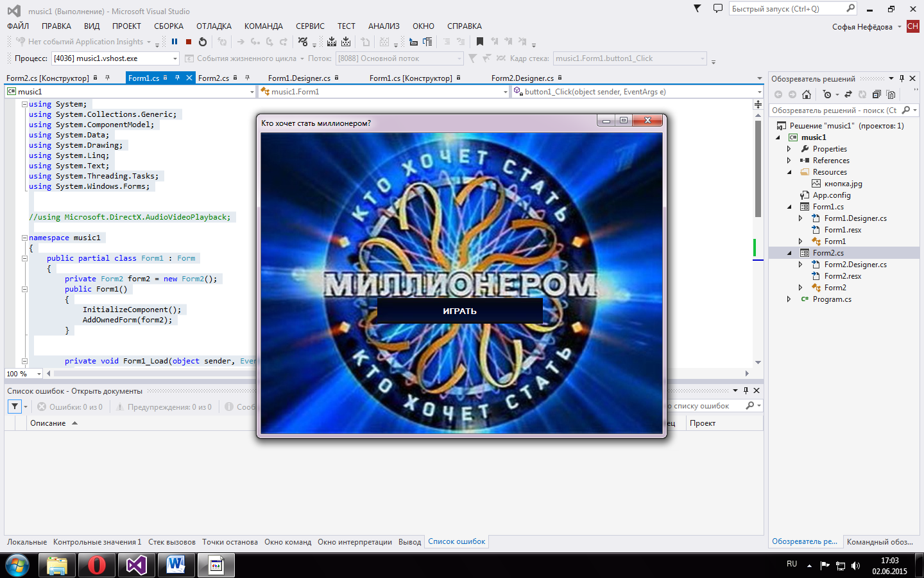Viewport: 924px width, 578px height.
Task: Switch to Form1.Designer.cs tab
Action: point(300,78)
